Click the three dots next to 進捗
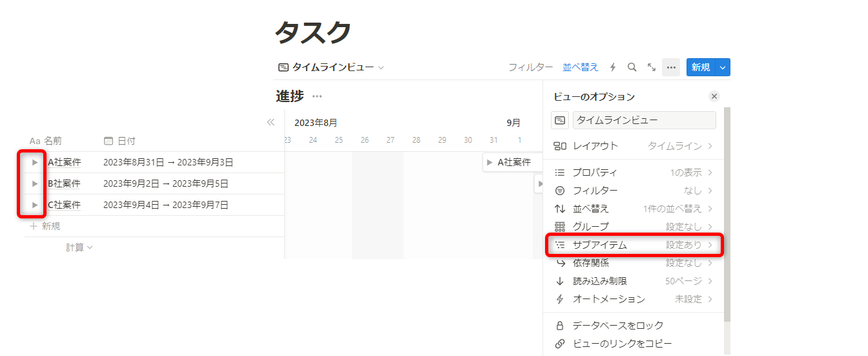Viewport: 868px width, 356px height. click(316, 96)
